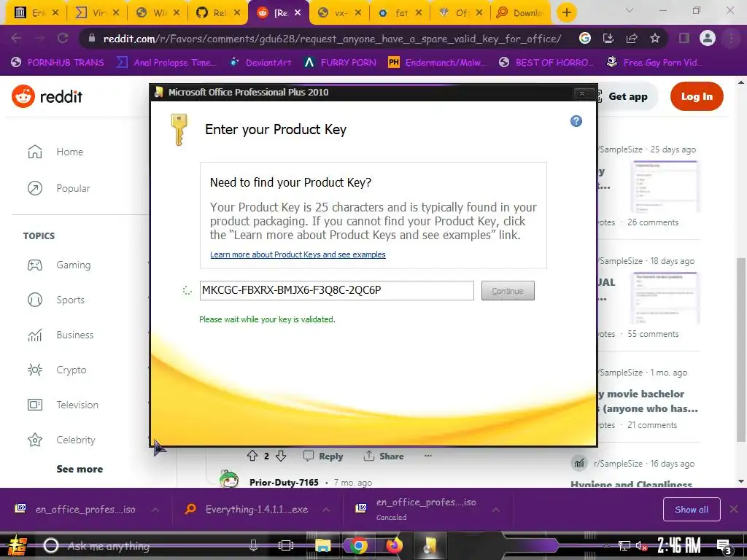This screenshot has height=560, width=747.
Task: Expand options for canceled iso download
Action: (x=496, y=510)
